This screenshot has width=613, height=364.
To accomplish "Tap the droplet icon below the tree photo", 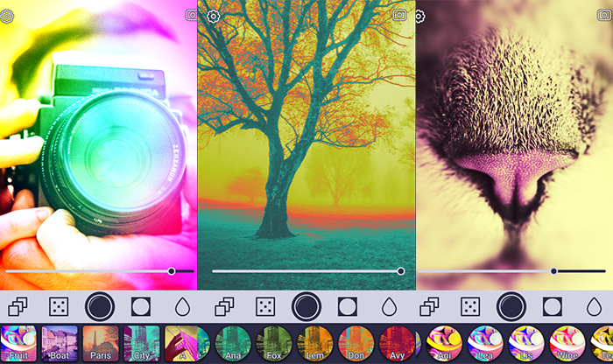I will point(389,306).
